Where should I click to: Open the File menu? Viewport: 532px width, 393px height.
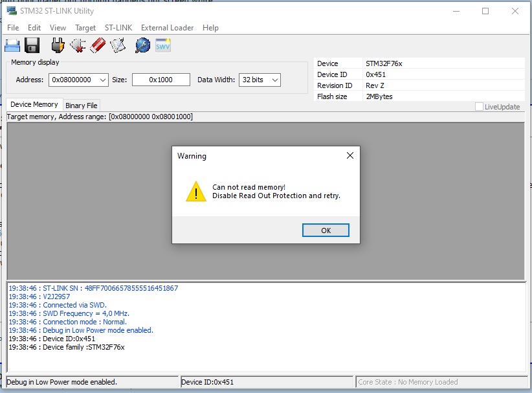[x=13, y=28]
